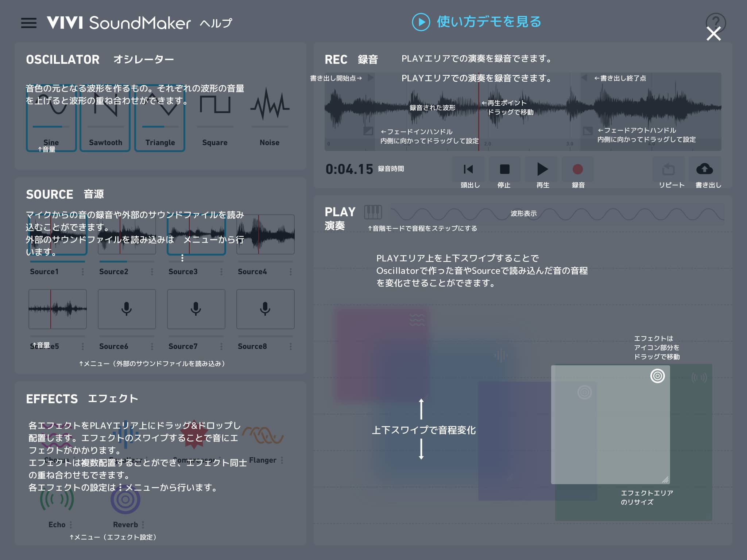Image resolution: width=747 pixels, height=560 pixels.
Task: Click the Rewind to start button
Action: pos(468,169)
